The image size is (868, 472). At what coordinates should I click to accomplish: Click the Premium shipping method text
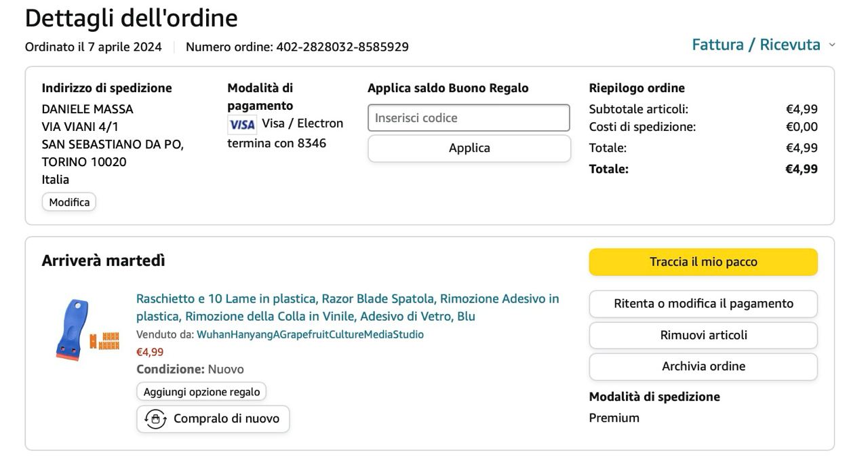tap(614, 418)
